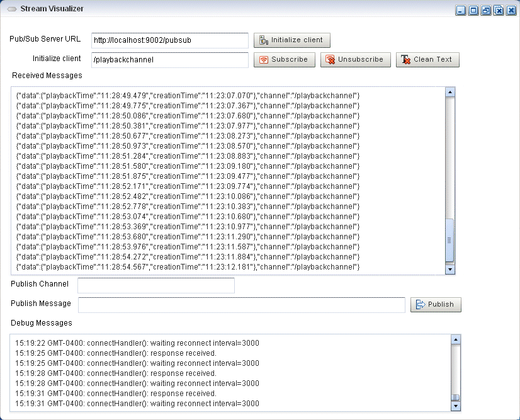Viewport: 520px width, 420px height.
Task: Click debug line 15:19:31 waiting reconnect interval
Action: click(137, 404)
